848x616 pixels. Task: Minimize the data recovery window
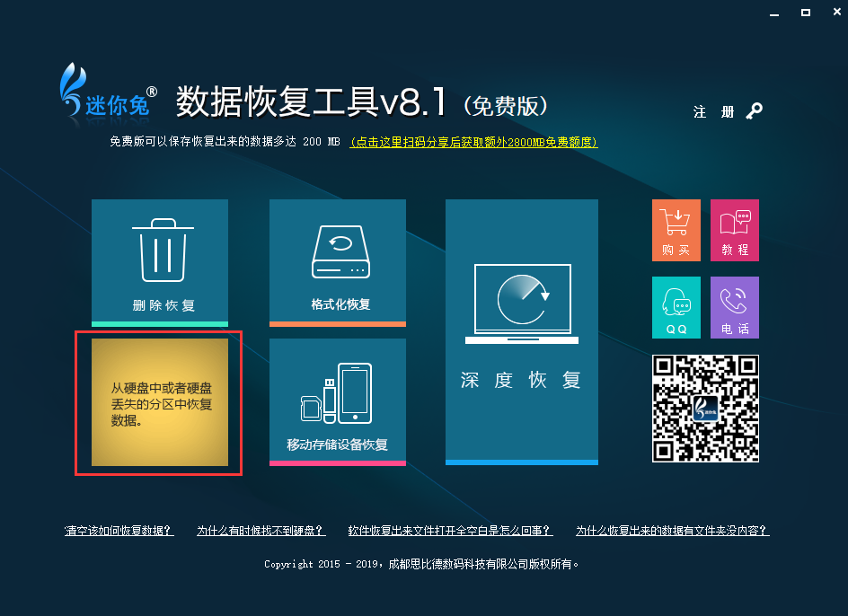pos(774,13)
